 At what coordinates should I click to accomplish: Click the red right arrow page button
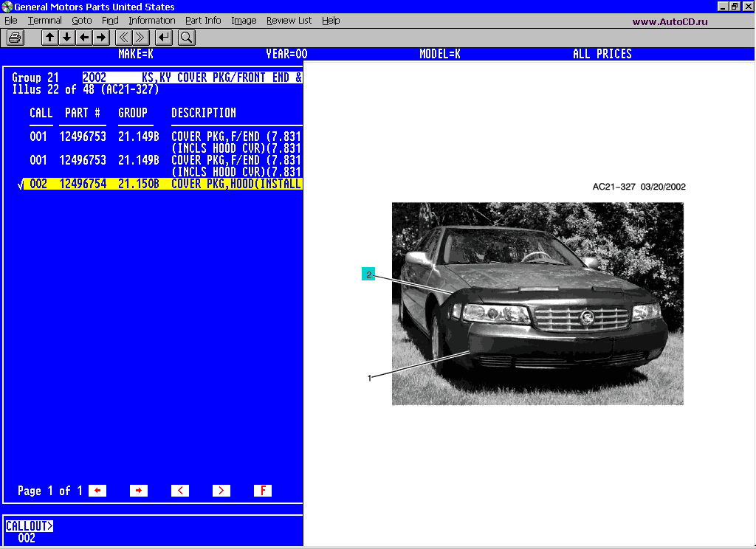138,491
